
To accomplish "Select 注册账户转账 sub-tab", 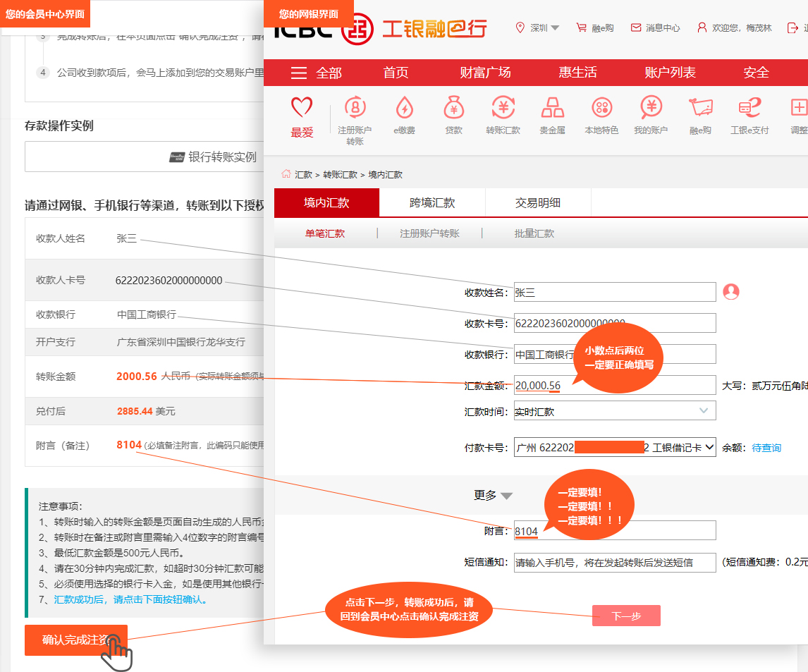I will tap(430, 233).
